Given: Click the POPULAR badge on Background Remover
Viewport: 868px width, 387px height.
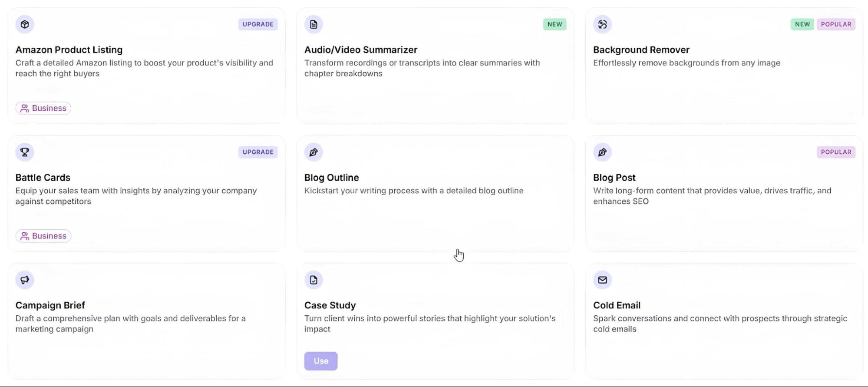Looking at the screenshot, I should 836,24.
